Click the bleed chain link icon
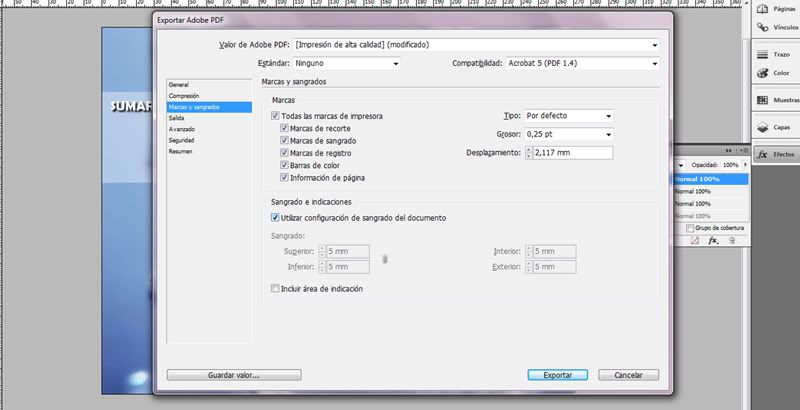Image resolution: width=800 pixels, height=410 pixels. point(385,259)
